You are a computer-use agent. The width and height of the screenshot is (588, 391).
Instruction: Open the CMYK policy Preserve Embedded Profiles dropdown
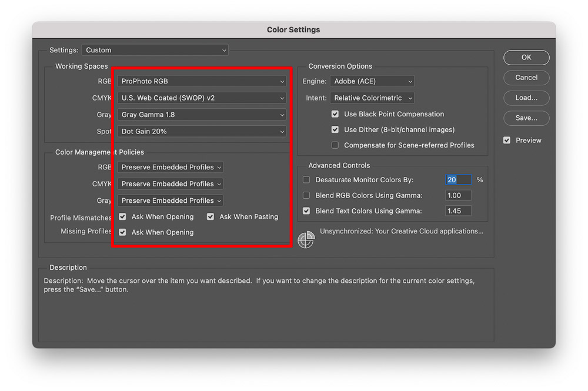(x=171, y=183)
